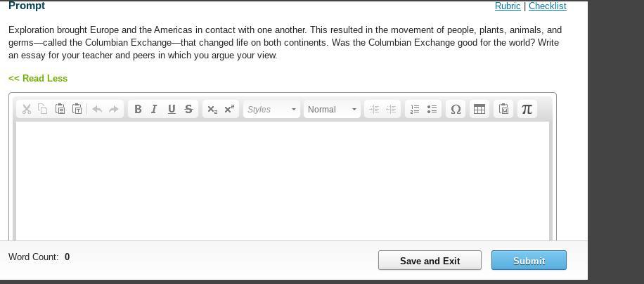The image size is (644, 284).
Task: Open the math equation (pi) editor
Action: 527,109
